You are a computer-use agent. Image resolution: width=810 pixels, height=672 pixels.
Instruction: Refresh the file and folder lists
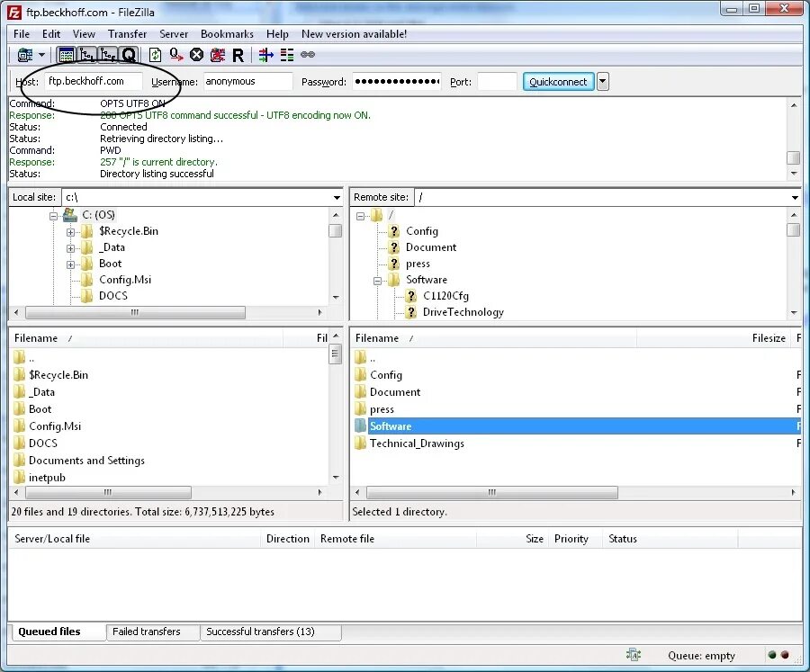pyautogui.click(x=155, y=55)
